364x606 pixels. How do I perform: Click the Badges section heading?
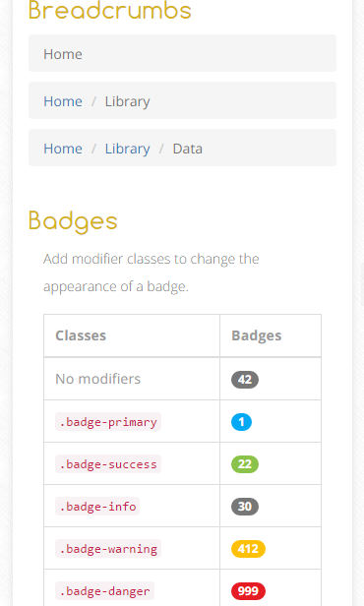click(x=73, y=221)
